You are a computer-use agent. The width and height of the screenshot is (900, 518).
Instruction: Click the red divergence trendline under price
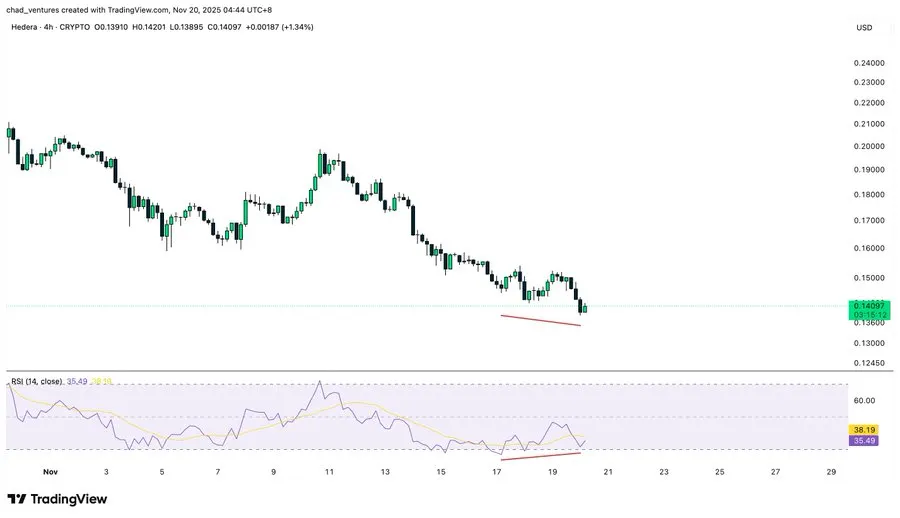[541, 320]
